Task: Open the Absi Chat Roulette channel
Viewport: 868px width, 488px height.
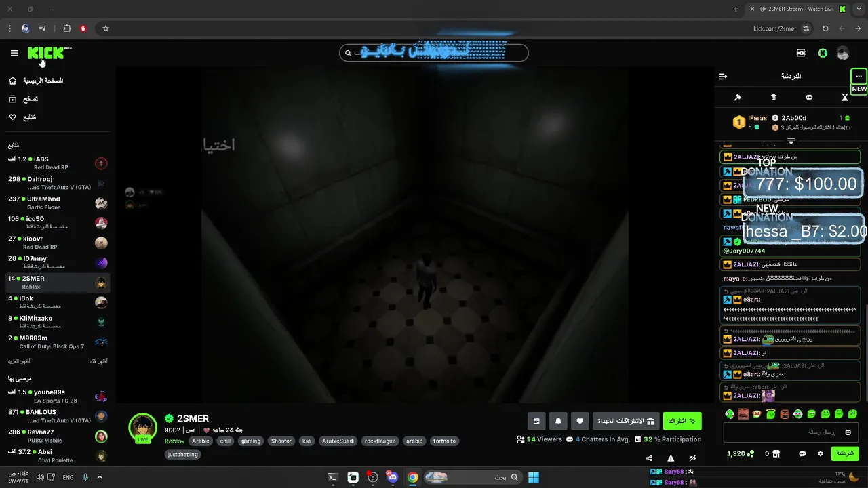Action: (58, 455)
